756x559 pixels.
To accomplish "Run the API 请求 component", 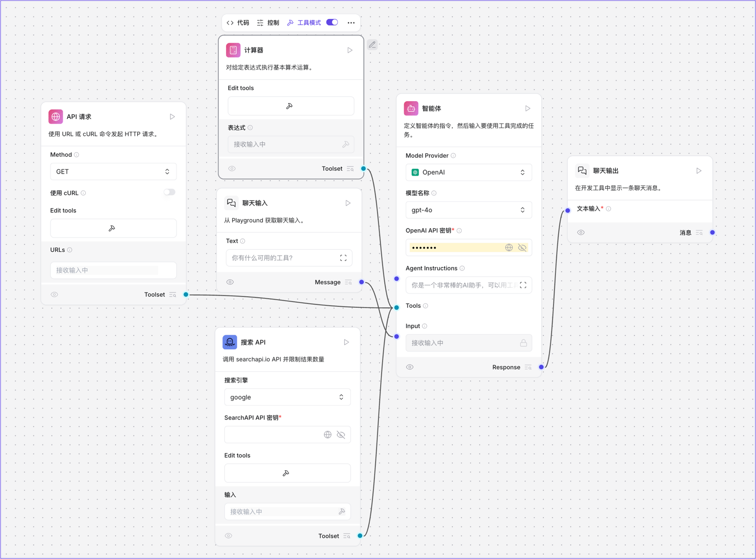I will point(172,116).
